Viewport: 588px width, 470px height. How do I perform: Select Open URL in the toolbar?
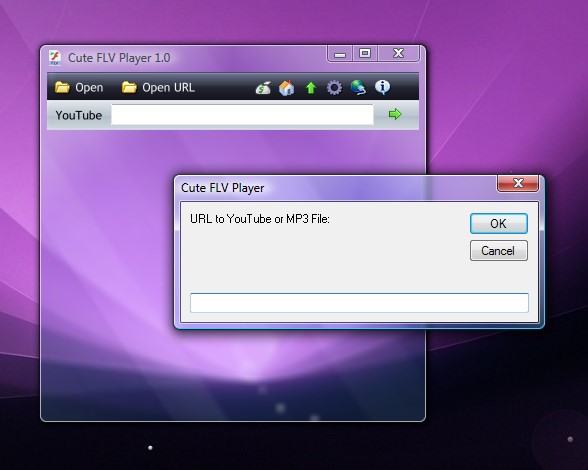[x=158, y=87]
